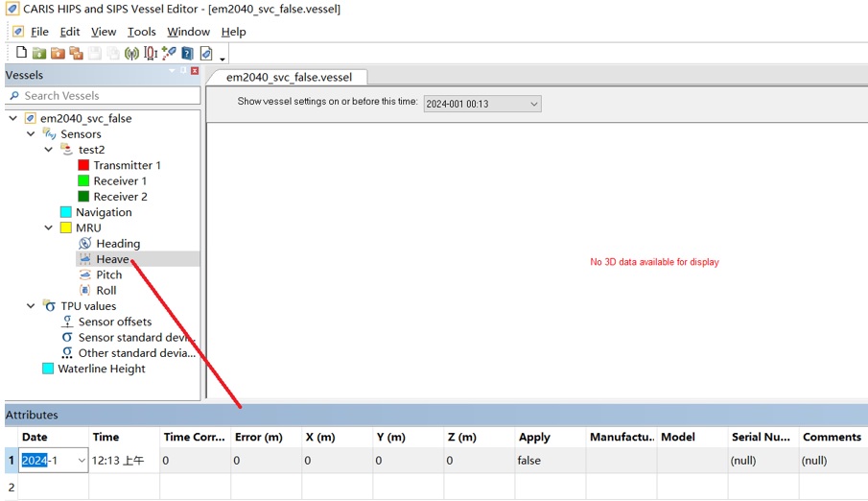Select Other standard deviation tree item
The height and width of the screenshot is (501, 868).
coord(137,352)
